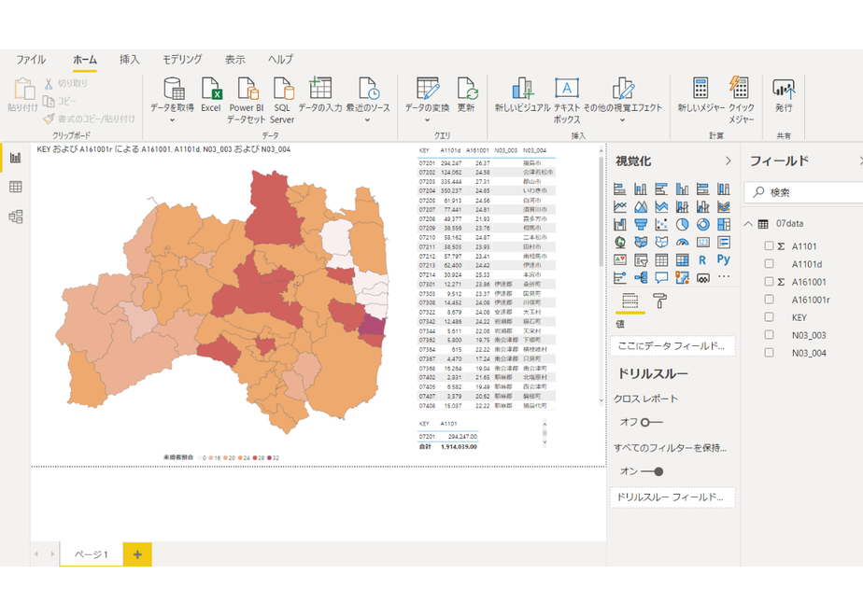Check the N03_003 field checkbox
863x616 pixels.
(769, 334)
